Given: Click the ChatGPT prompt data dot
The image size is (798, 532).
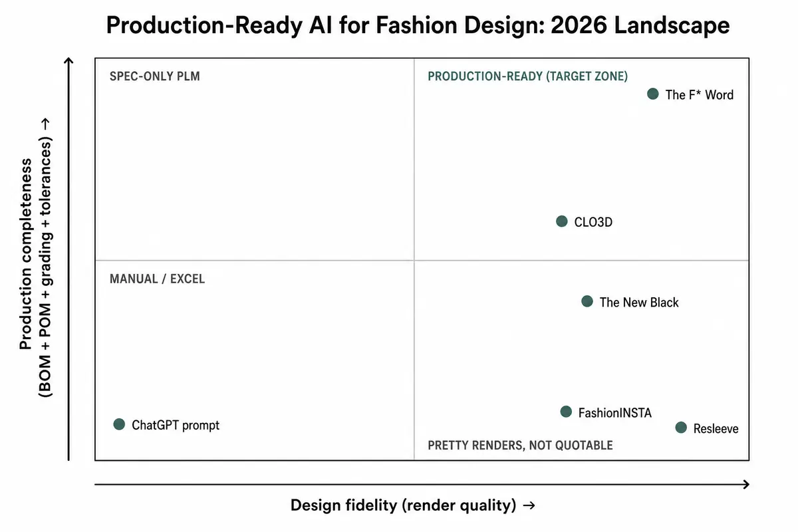Looking at the screenshot, I should click(120, 424).
